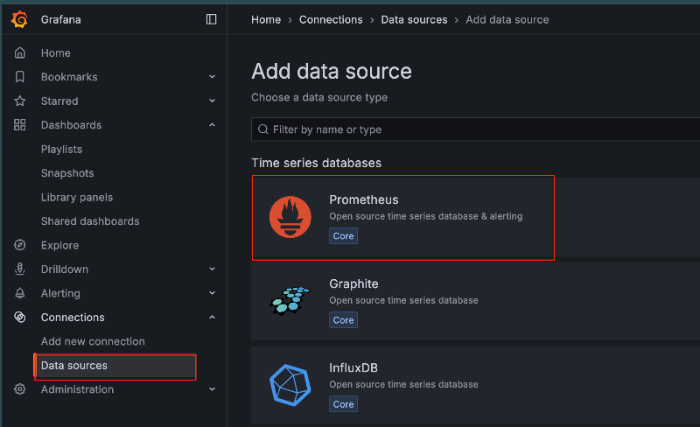Click the Home house icon
The width and height of the screenshot is (700, 427).
tap(20, 53)
